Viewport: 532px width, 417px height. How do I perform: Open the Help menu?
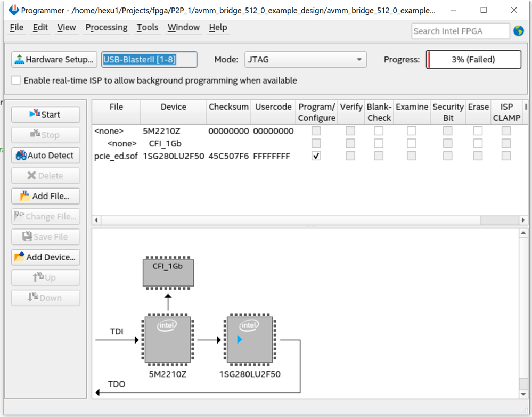[218, 27]
